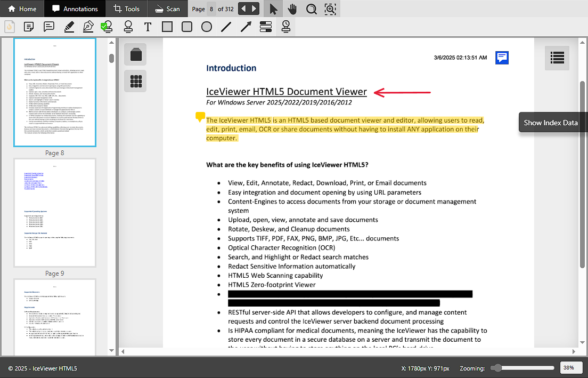Viewport: 588px width, 378px height.
Task: Select the sticky note annotation tool
Action: coord(29,27)
